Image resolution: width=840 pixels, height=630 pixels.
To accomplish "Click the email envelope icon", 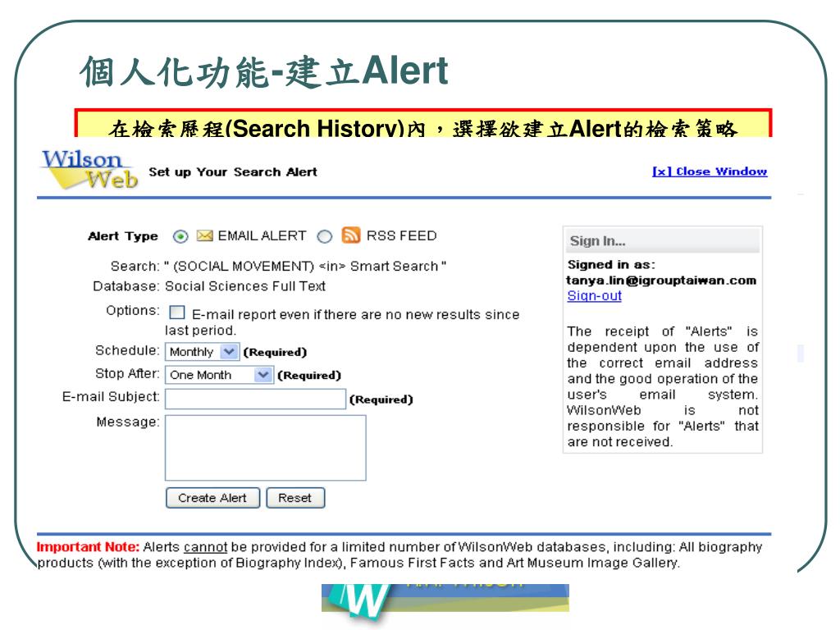I will click(204, 235).
